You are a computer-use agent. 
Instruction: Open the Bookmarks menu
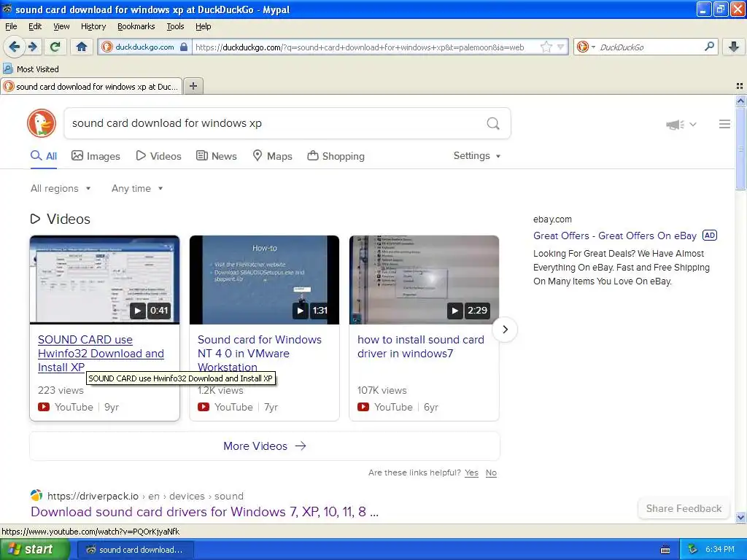click(136, 26)
